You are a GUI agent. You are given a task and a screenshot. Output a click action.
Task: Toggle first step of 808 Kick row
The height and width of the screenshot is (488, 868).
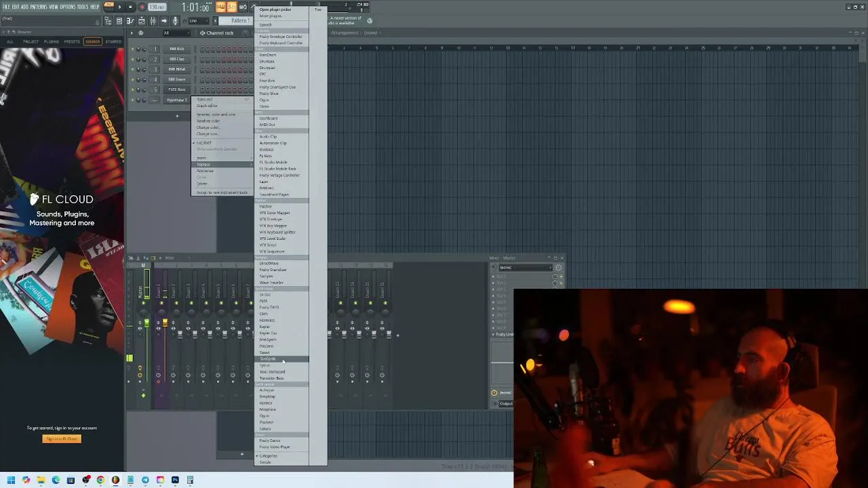click(x=202, y=49)
